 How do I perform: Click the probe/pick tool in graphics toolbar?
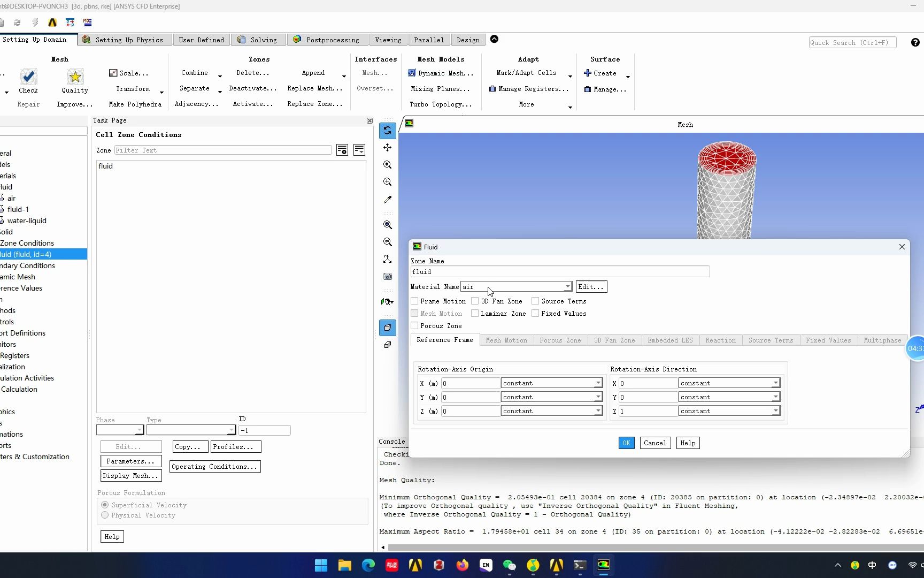click(387, 200)
